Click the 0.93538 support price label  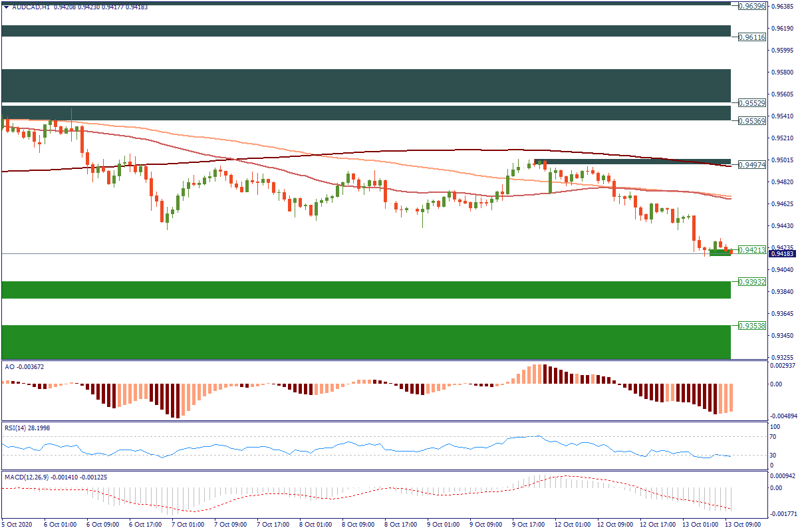tap(752, 325)
